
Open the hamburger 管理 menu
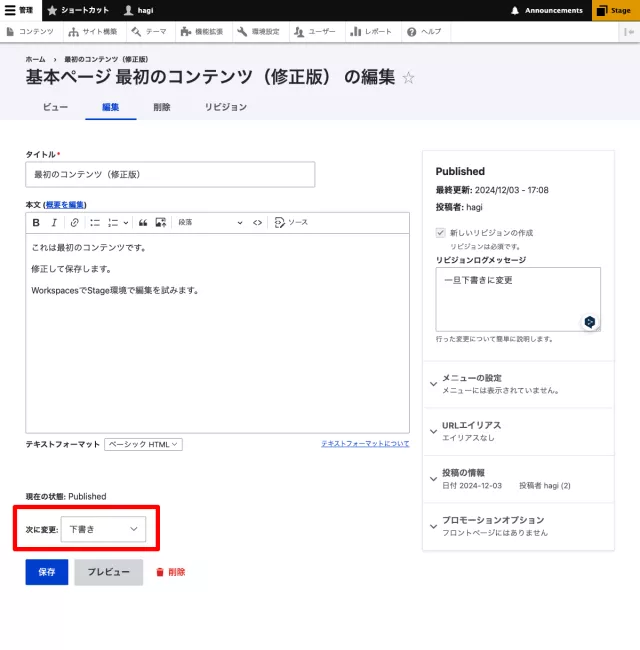click(x=19, y=10)
